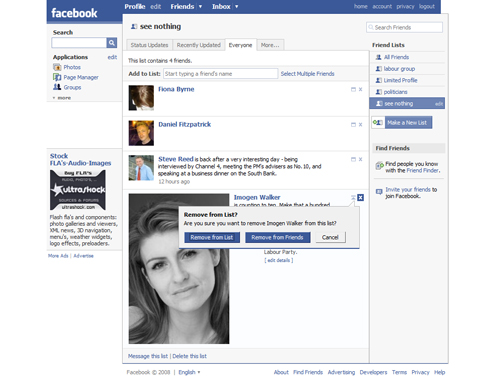Cancel the Remove from List dialog
The height and width of the screenshot is (379, 500).
[x=330, y=237]
